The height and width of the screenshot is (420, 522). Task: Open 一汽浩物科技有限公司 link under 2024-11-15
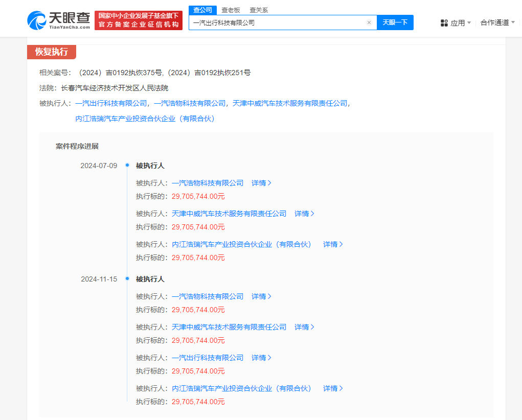[x=208, y=296]
